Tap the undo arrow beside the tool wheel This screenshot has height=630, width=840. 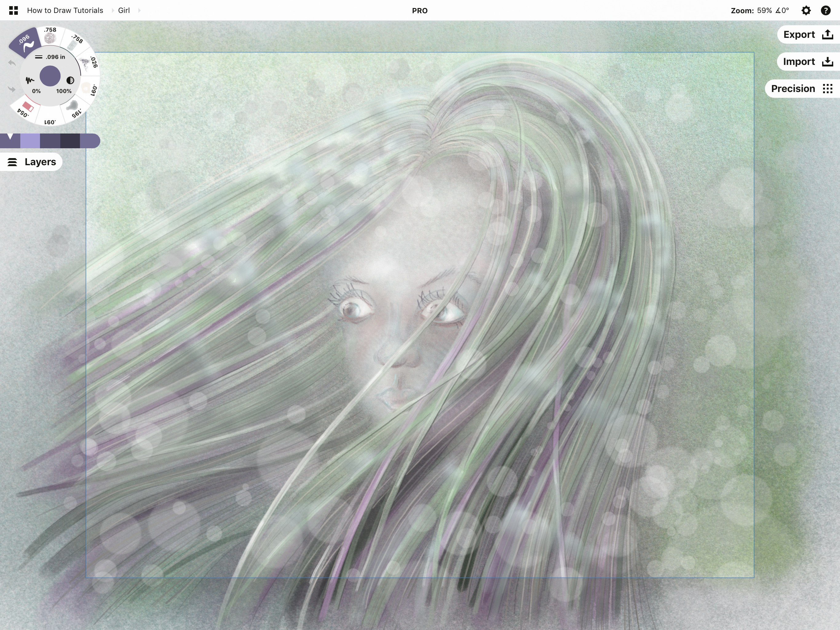[12, 63]
